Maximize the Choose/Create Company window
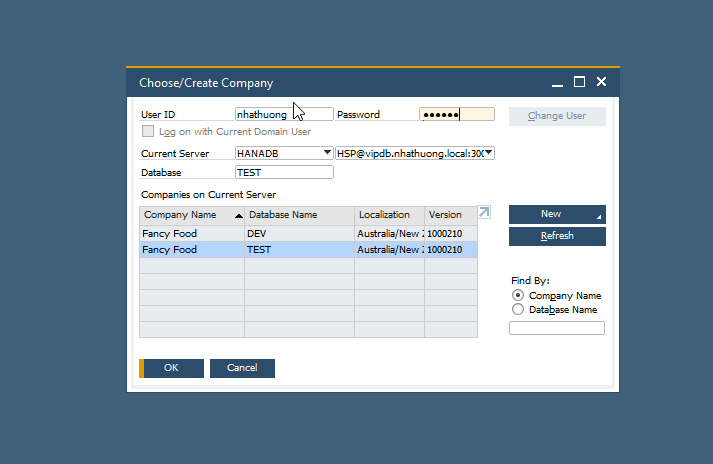This screenshot has height=464, width=713. pos(579,82)
